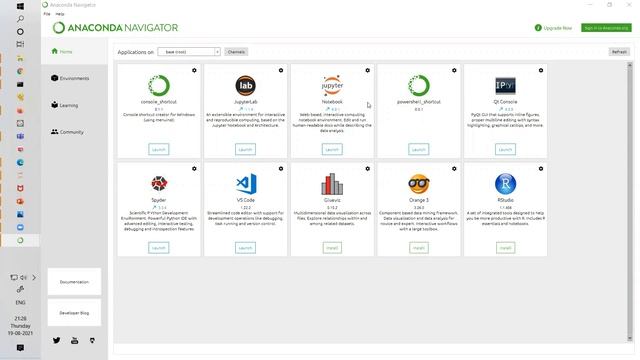Click the powershell_shortcut green ring icon
This screenshot has height=360, width=640.
click(419, 86)
